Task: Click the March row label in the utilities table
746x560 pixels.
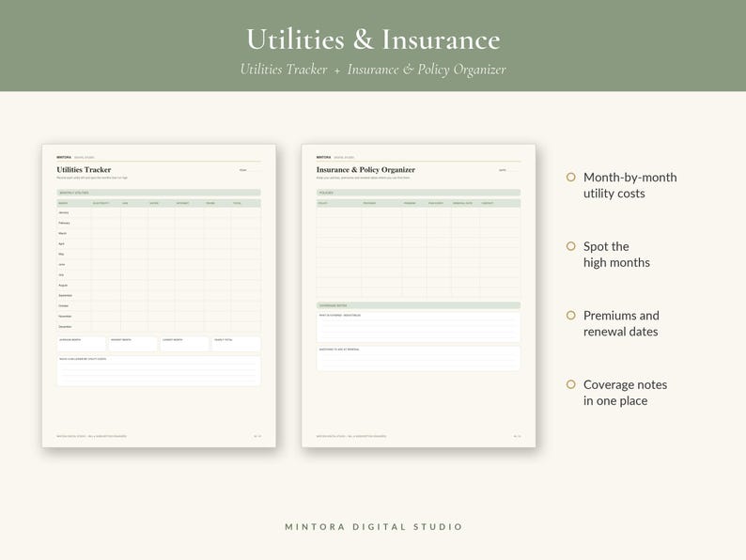Action: 63,234
